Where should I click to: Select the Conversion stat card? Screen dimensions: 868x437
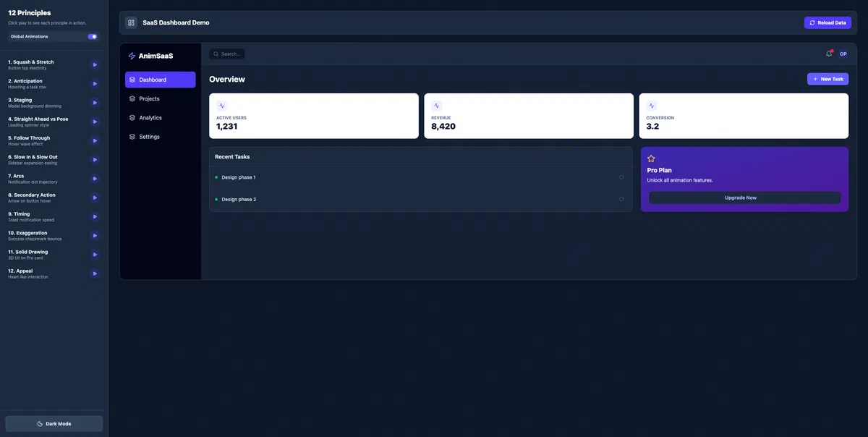tap(744, 116)
